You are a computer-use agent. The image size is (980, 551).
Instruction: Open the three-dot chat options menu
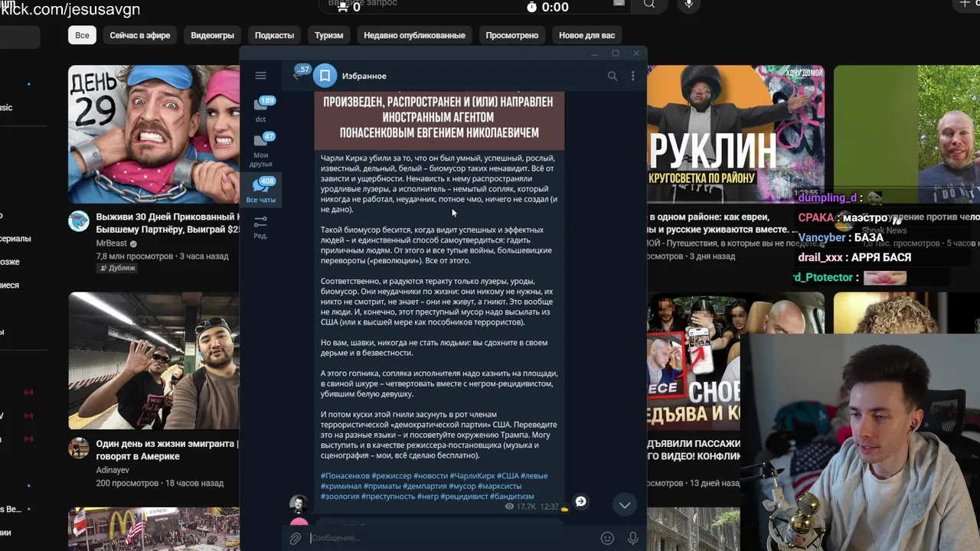(x=632, y=76)
